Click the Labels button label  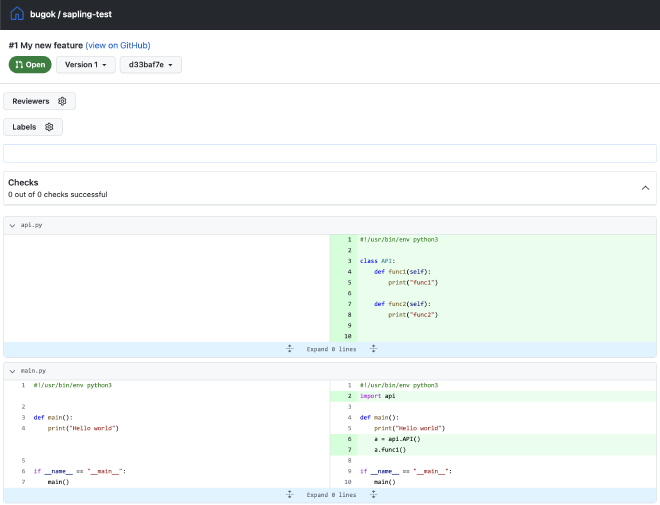(x=25, y=127)
